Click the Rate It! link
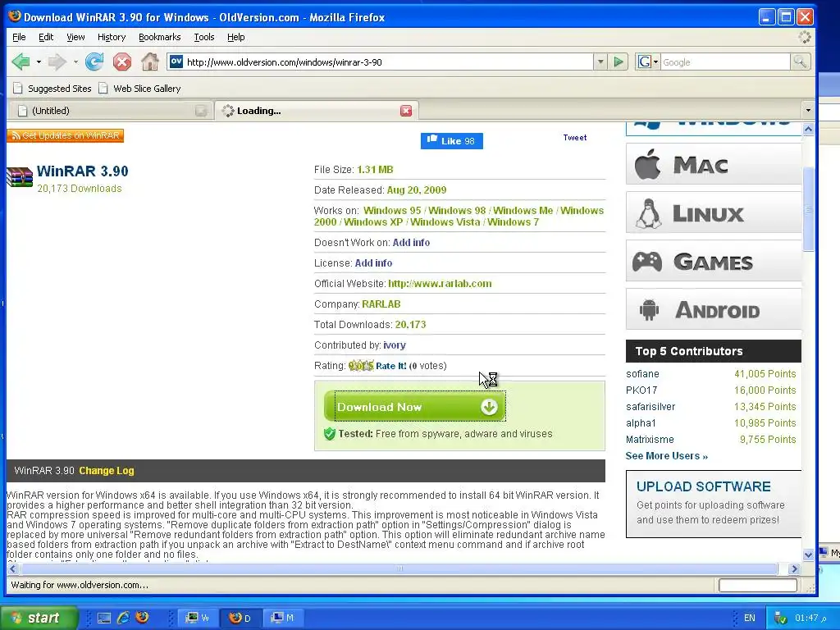840x630 pixels. [x=391, y=366]
